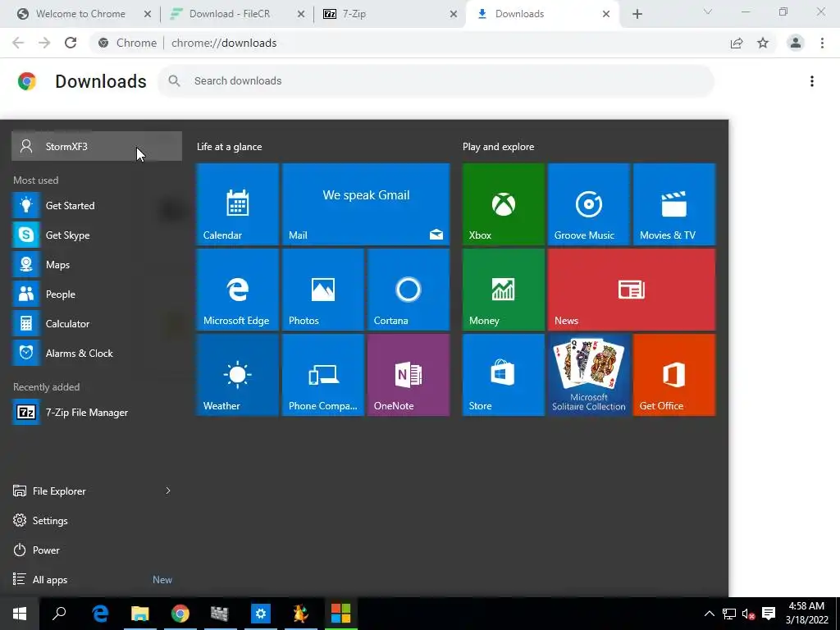Launch 7-Zip File Manager
The width and height of the screenshot is (840, 630).
97,413
